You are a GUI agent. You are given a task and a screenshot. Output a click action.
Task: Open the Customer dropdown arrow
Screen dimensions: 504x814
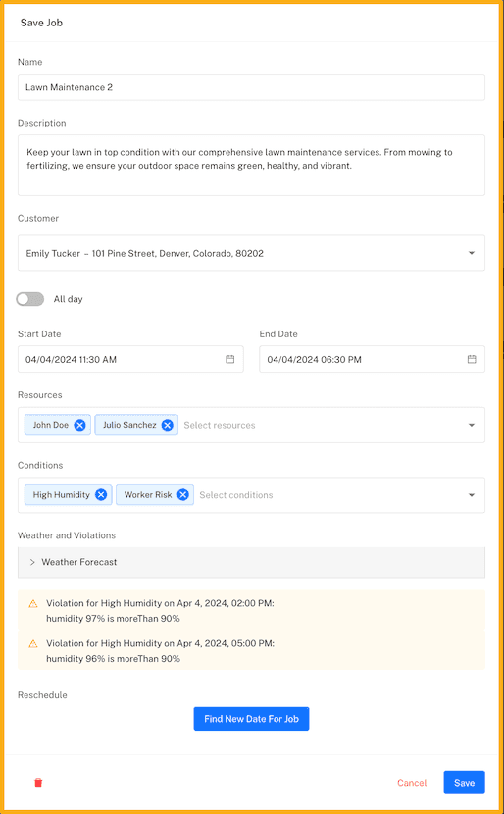tap(472, 253)
